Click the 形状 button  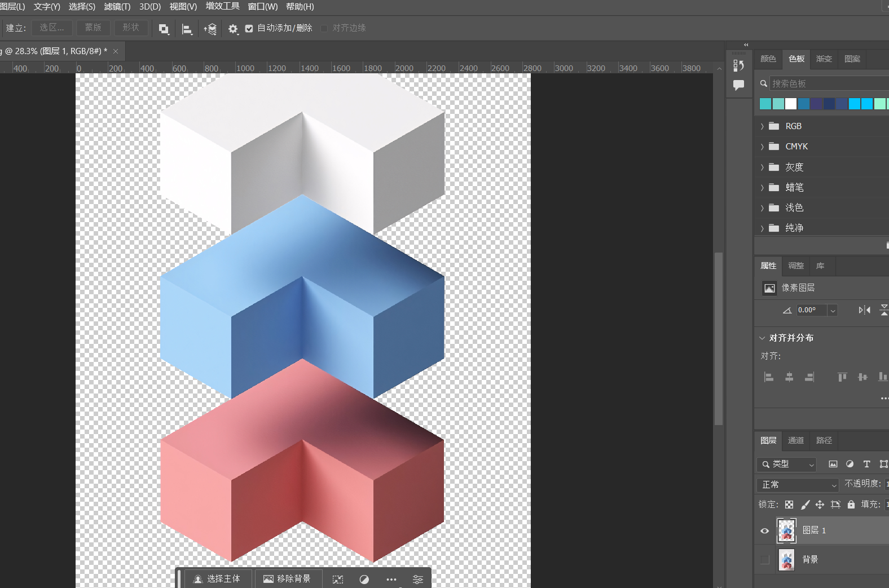131,28
